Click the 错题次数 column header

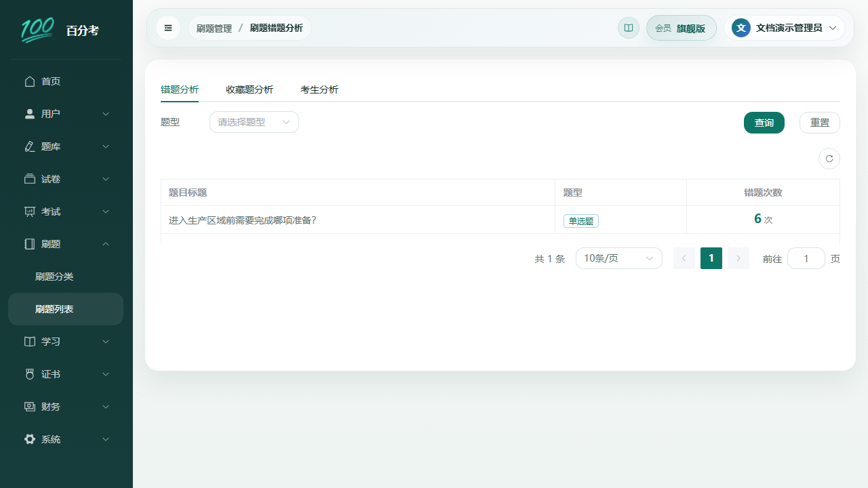(x=763, y=192)
